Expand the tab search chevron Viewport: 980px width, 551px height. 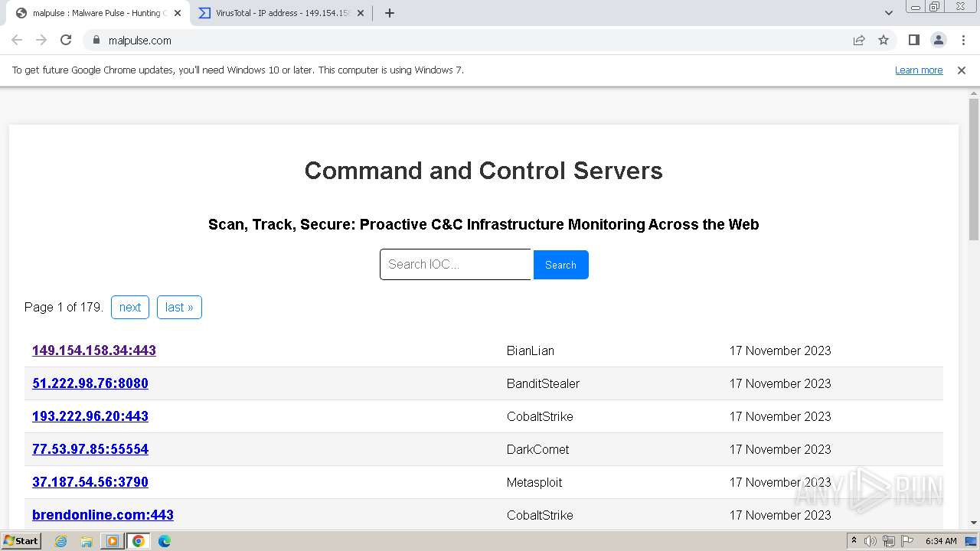tap(889, 13)
